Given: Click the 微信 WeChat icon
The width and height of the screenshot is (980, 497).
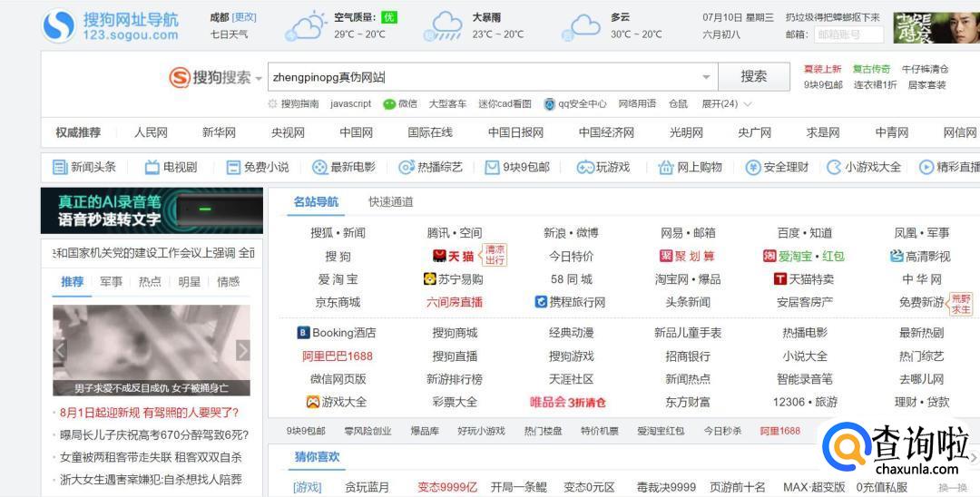Looking at the screenshot, I should (389, 103).
